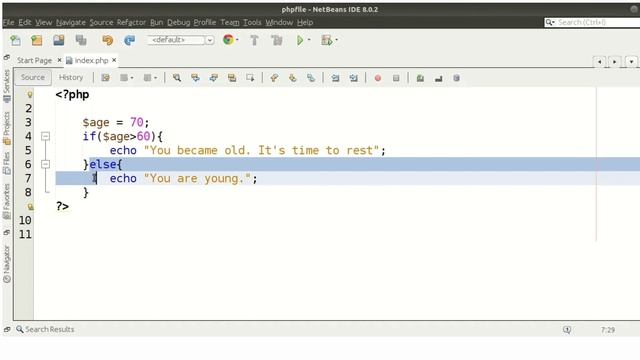Click the Redo arrow icon
This screenshot has height=360, width=640.
click(129, 40)
